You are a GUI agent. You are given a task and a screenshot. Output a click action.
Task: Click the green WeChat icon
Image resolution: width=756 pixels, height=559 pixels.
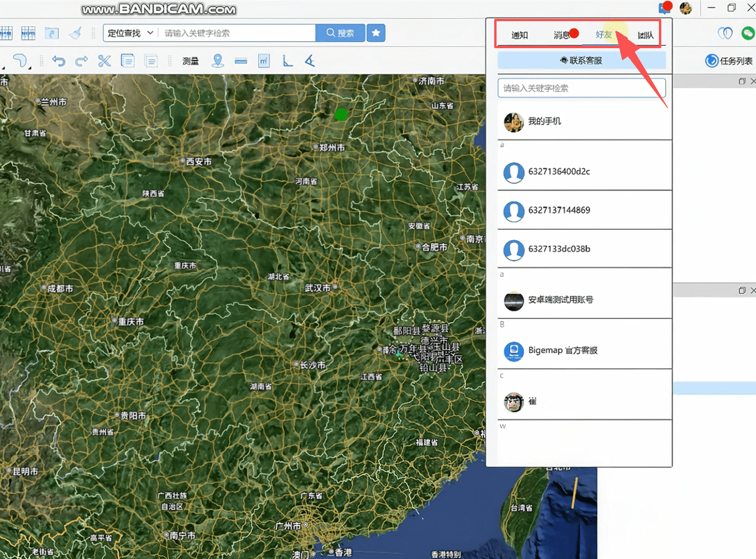(x=749, y=34)
